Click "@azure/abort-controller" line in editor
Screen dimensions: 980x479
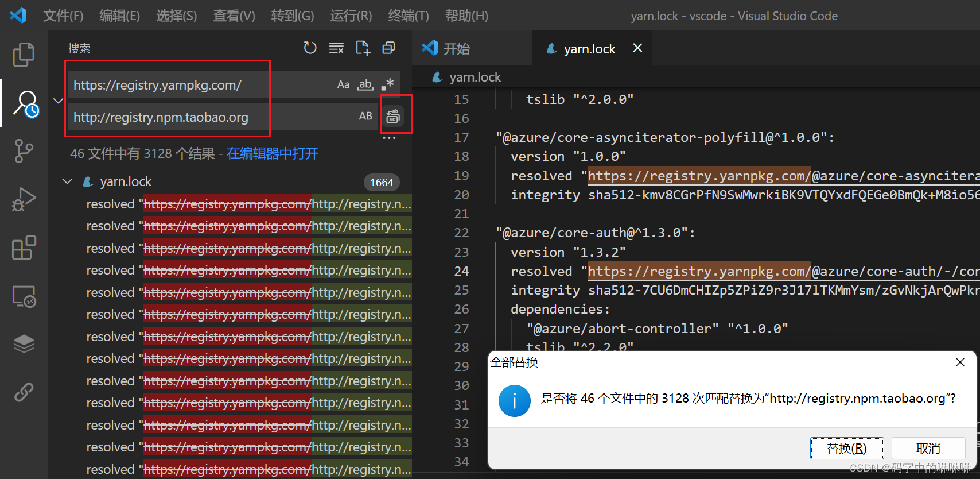pos(658,329)
